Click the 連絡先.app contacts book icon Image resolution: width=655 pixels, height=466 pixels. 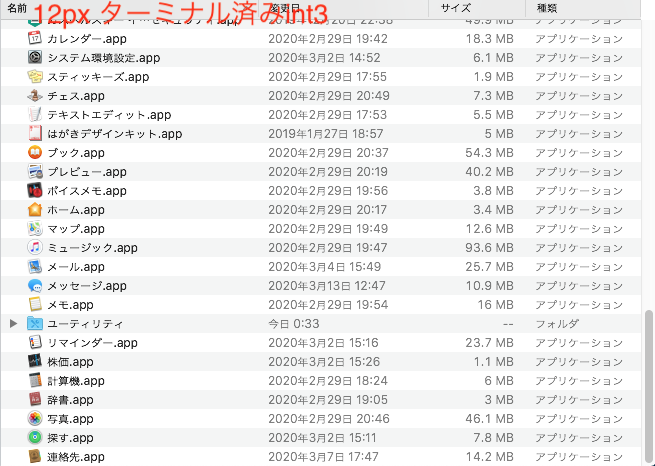tap(35, 456)
